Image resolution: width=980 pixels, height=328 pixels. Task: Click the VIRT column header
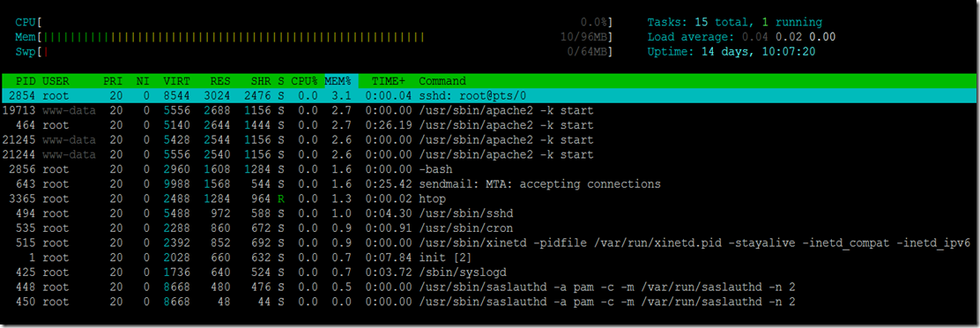(177, 81)
